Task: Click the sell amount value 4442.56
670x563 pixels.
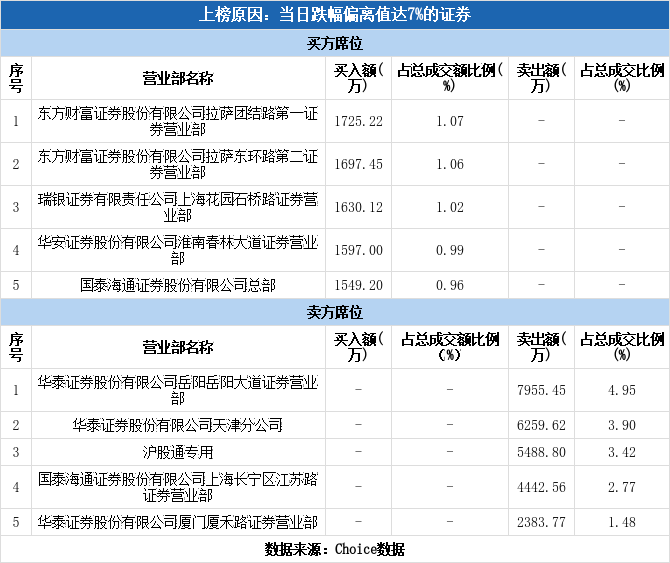Action: pyautogui.click(x=541, y=487)
